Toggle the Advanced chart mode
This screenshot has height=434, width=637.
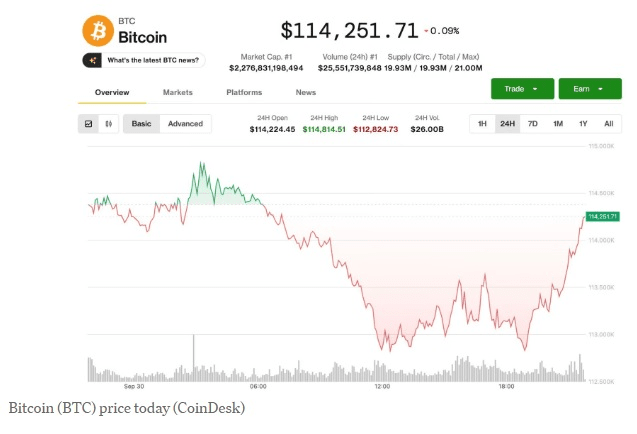coord(185,124)
